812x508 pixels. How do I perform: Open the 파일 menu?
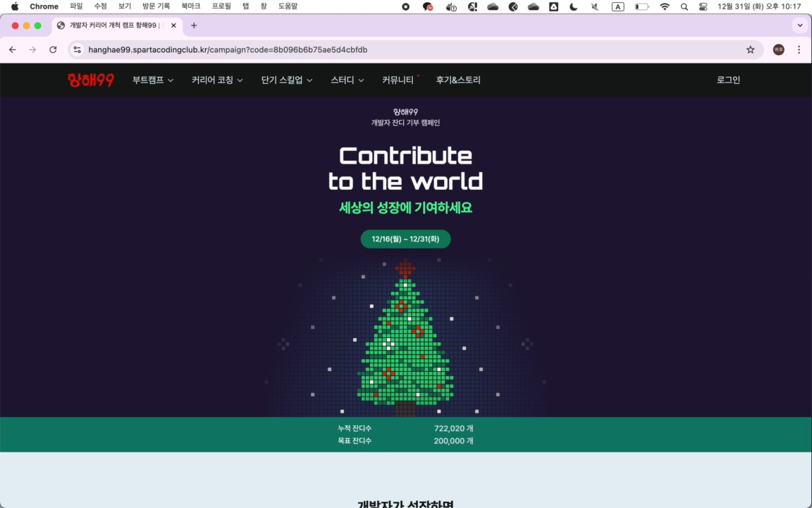pyautogui.click(x=76, y=7)
